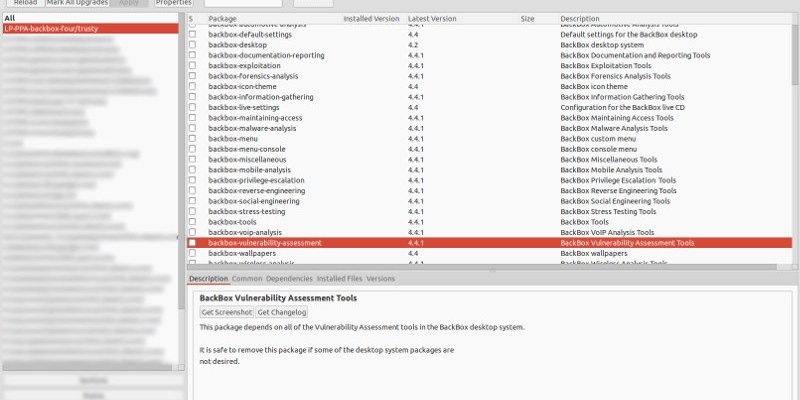This screenshot has width=800, height=400.
Task: Select LP-PPA-backbox-four/trusty origin
Action: coord(90,29)
